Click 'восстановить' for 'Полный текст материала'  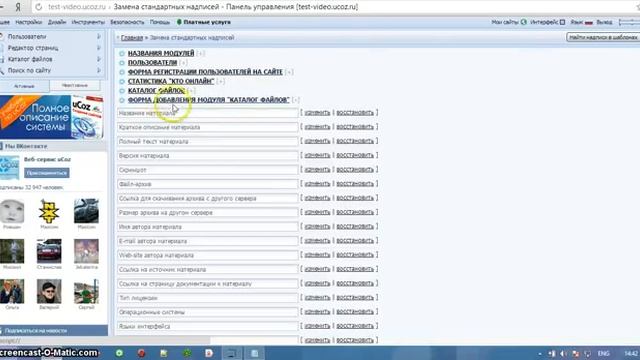click(355, 141)
